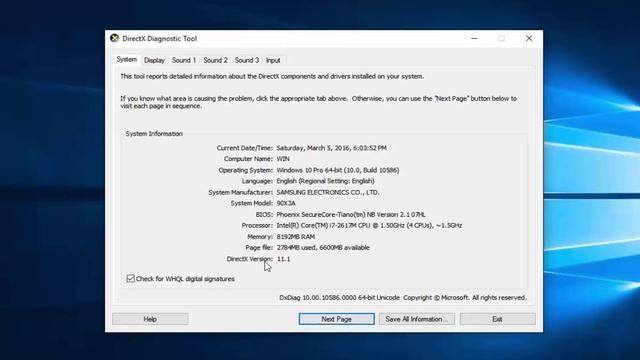
Task: Open the Display tab
Action: [x=154, y=60]
